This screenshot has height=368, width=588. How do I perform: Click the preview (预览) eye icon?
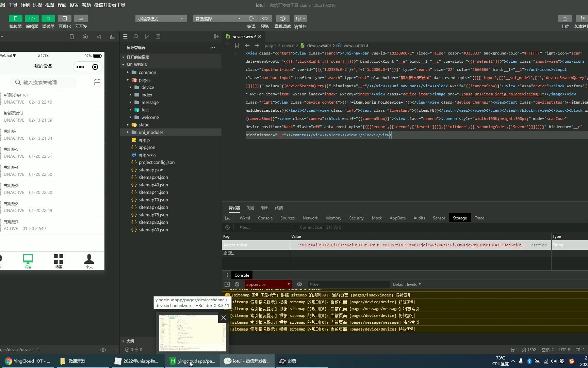pyautogui.click(x=265, y=18)
